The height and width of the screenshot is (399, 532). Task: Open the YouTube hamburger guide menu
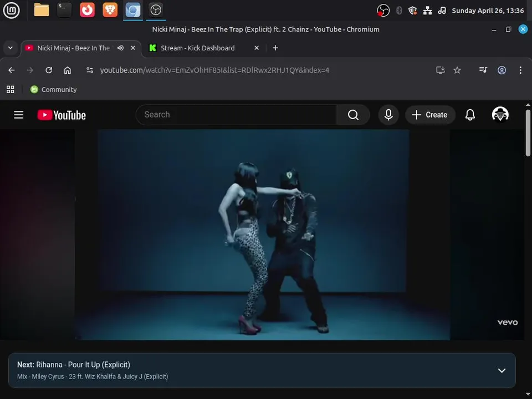pos(19,115)
